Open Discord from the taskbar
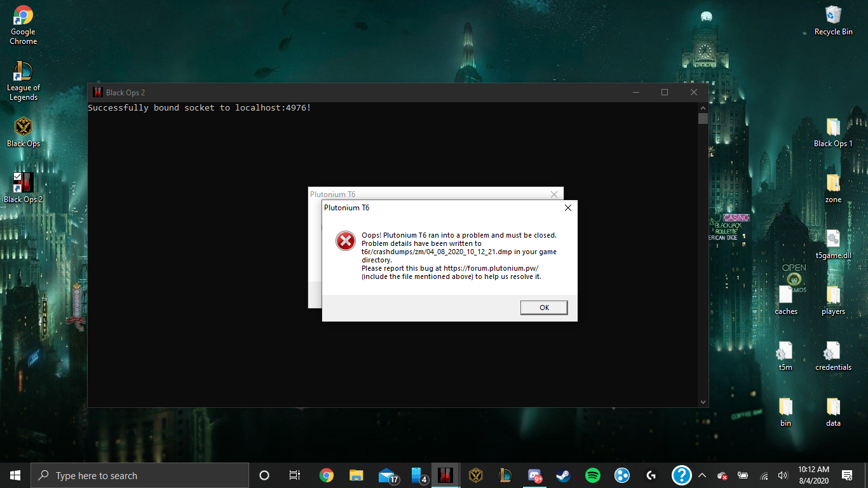 [536, 475]
